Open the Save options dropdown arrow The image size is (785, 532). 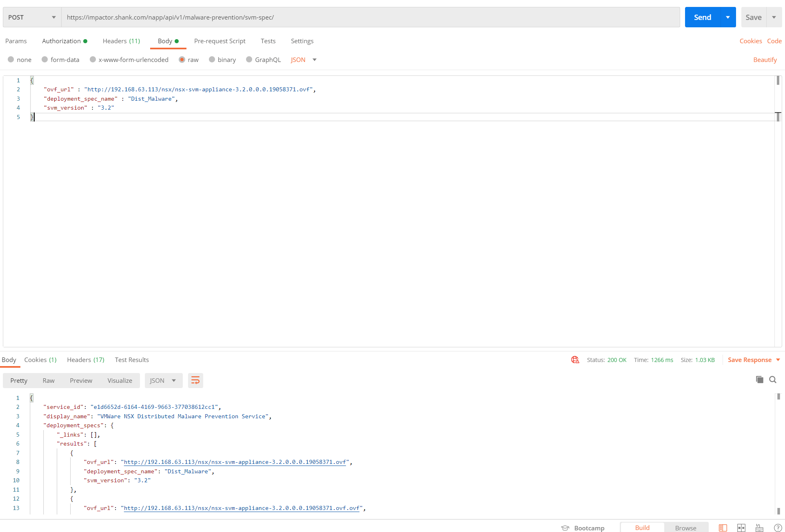click(x=774, y=17)
